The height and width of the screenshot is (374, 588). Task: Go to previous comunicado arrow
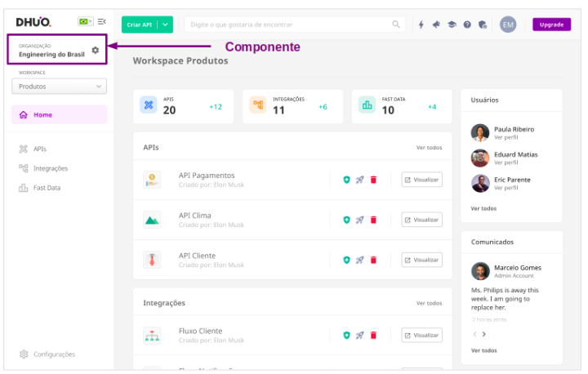[475, 334]
